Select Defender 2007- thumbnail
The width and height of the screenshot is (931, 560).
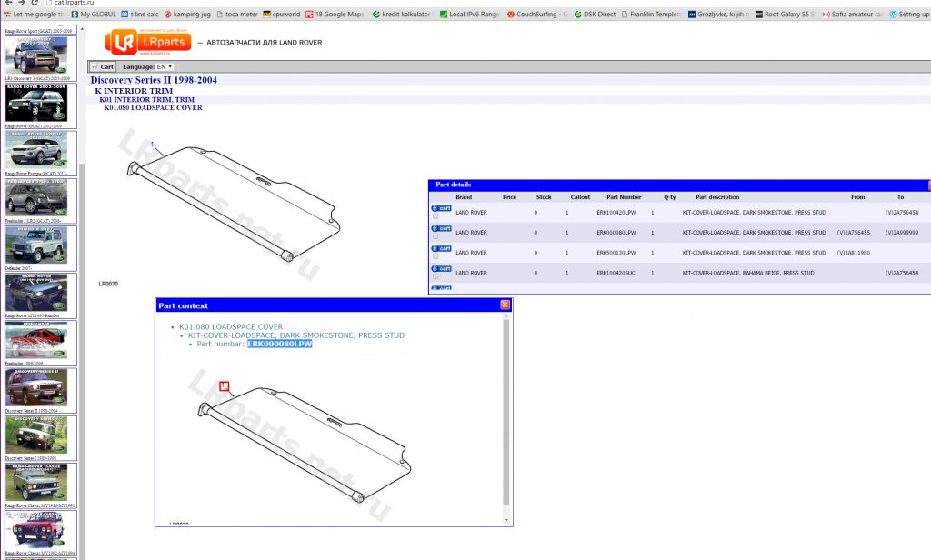tap(40, 248)
